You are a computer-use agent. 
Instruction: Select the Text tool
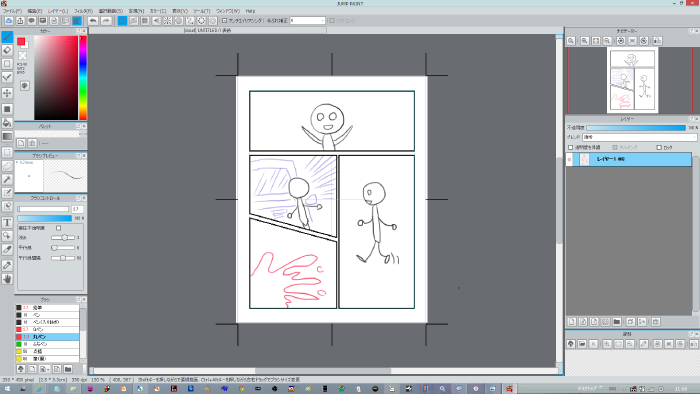pos(7,222)
